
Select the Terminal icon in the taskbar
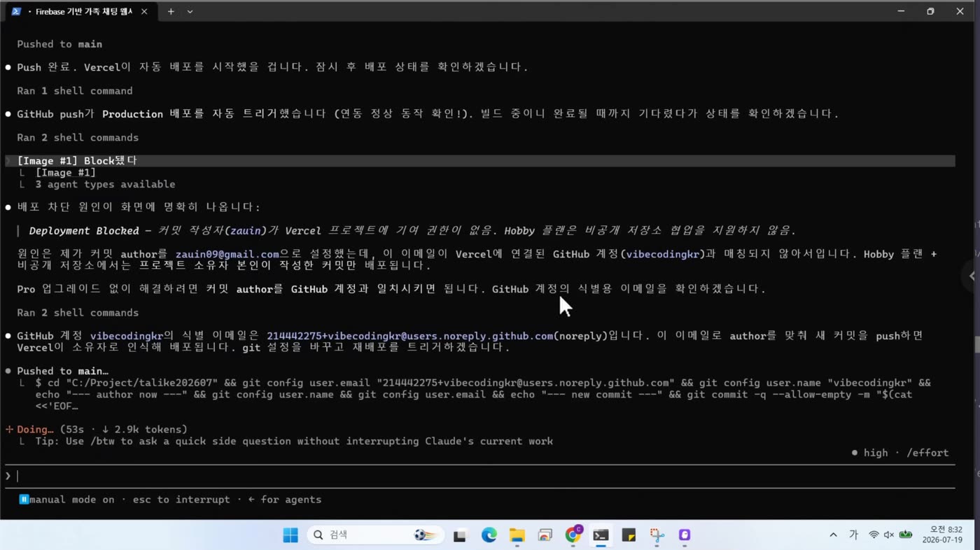click(601, 535)
